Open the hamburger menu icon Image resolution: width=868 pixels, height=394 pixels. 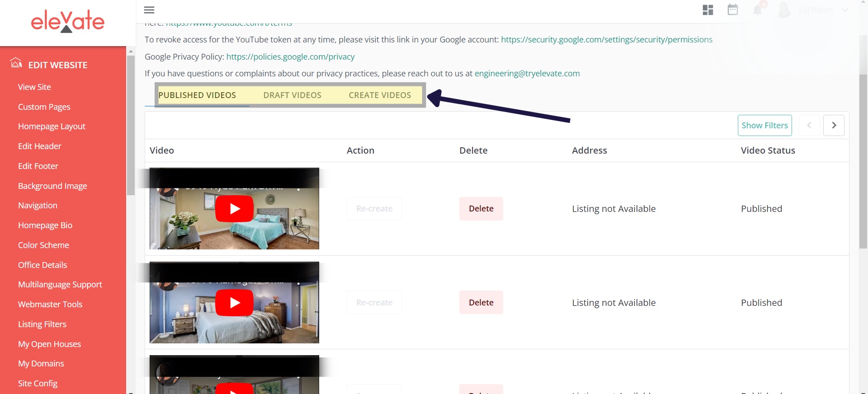[x=149, y=10]
